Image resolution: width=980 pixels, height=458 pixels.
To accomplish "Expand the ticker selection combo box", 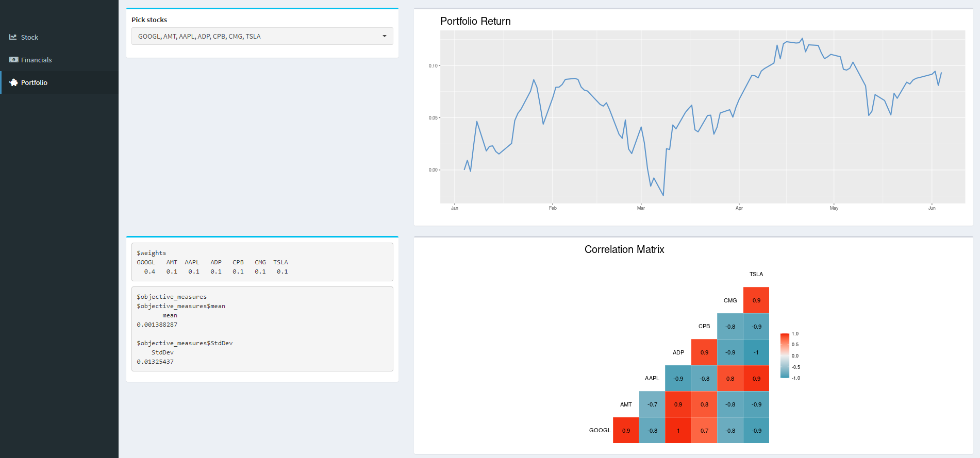I will click(262, 36).
